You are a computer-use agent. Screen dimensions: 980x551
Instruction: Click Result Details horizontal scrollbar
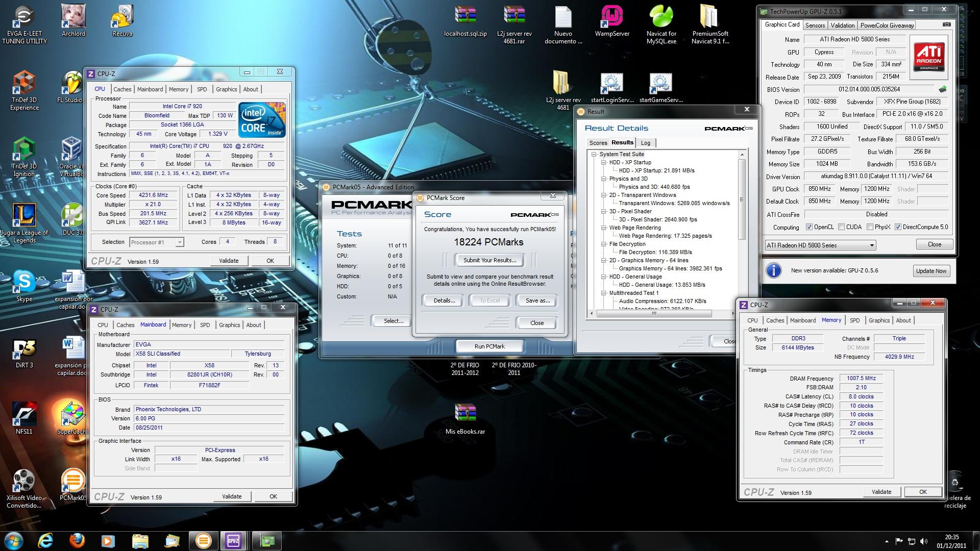(x=654, y=313)
